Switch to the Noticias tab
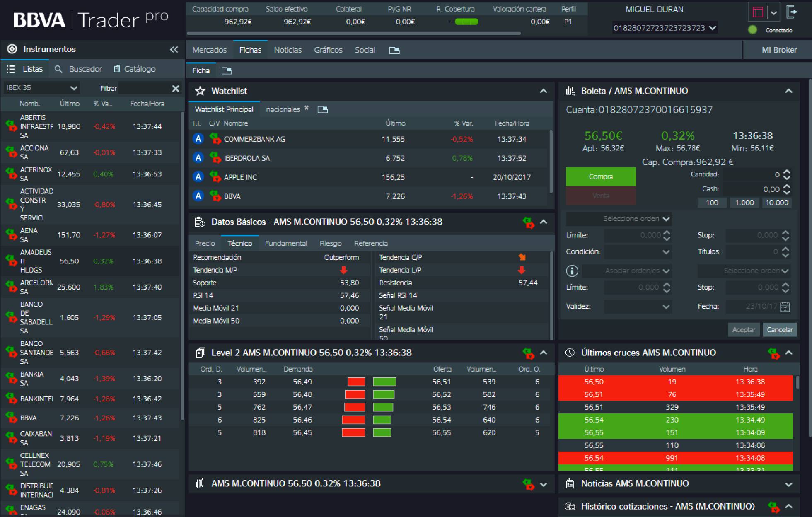812x517 pixels. (x=288, y=50)
